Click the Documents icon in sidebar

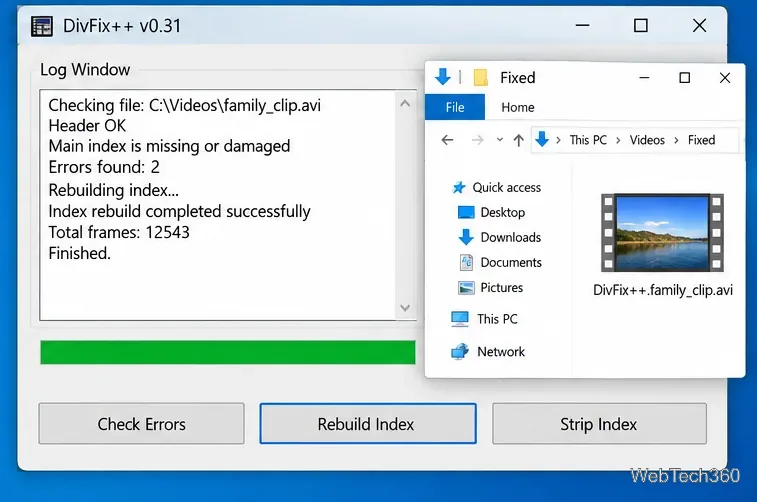(x=466, y=262)
